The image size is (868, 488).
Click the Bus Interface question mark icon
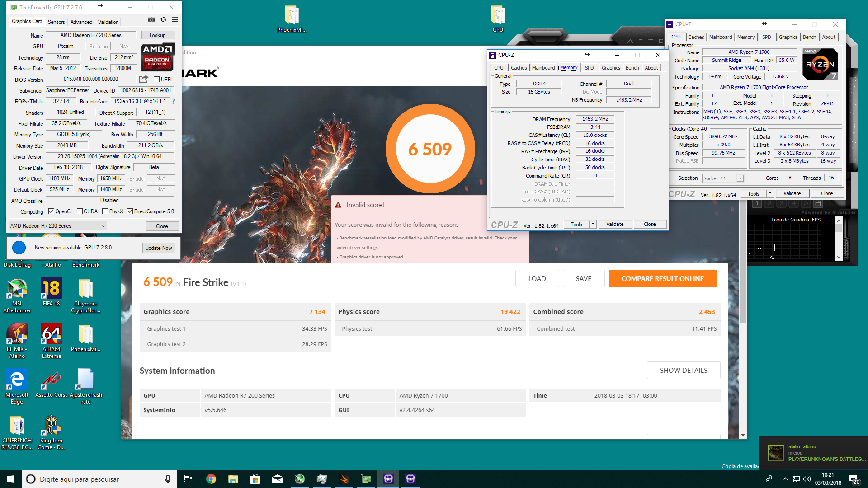coord(173,101)
